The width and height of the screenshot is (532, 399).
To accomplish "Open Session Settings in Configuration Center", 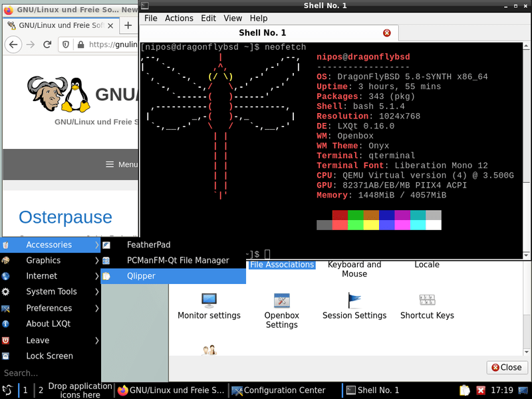I will (354, 306).
